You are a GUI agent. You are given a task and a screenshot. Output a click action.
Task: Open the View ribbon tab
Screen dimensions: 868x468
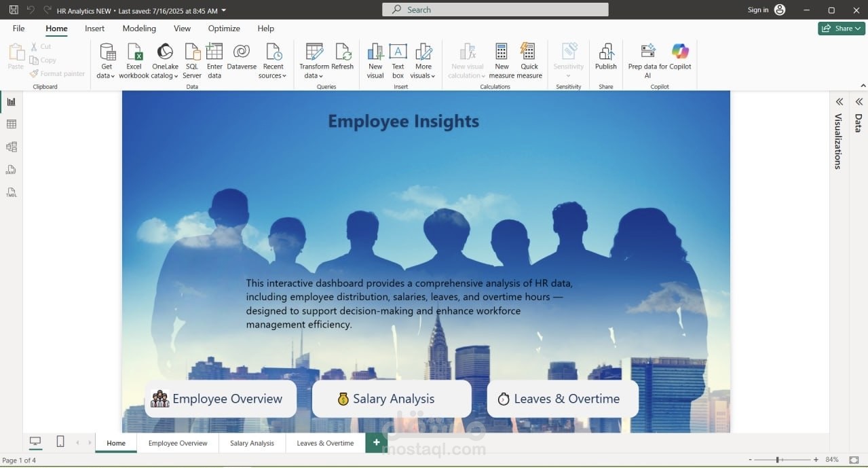[182, 29]
